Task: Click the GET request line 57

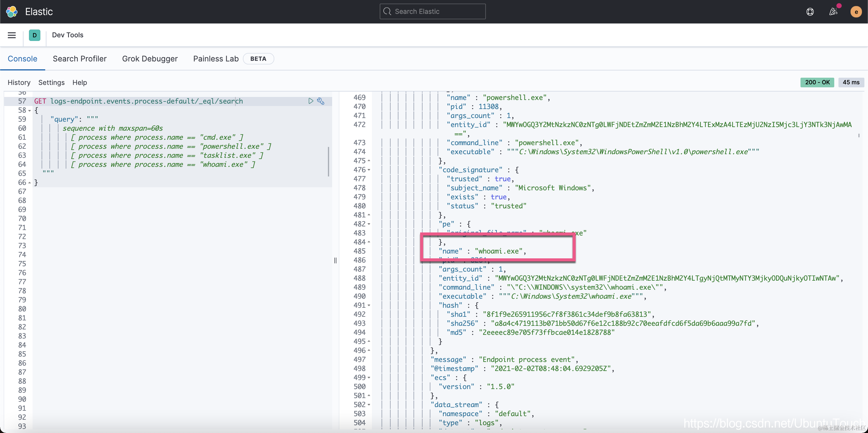Action: tap(139, 101)
